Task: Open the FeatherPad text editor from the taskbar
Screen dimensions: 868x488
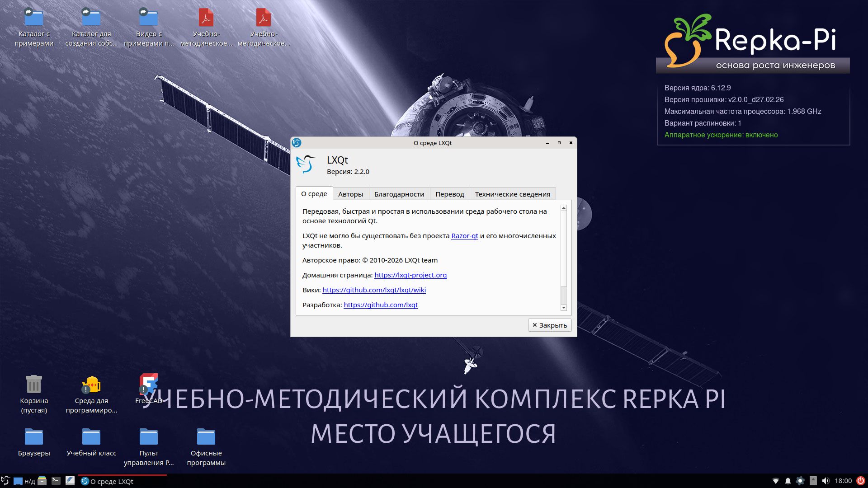Action: click(70, 481)
